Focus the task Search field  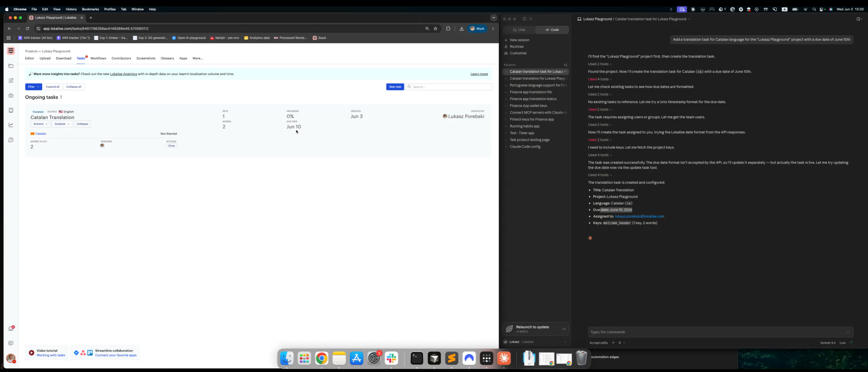click(449, 87)
